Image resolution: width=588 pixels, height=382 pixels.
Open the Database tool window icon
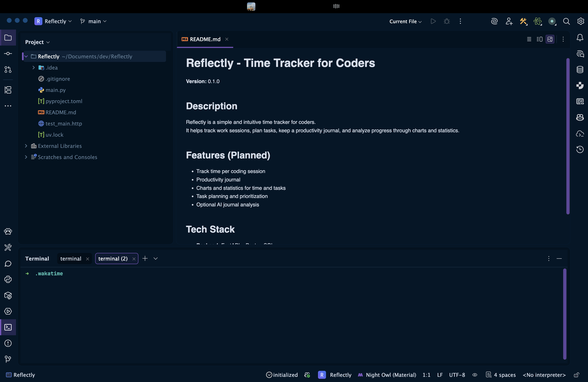580,70
